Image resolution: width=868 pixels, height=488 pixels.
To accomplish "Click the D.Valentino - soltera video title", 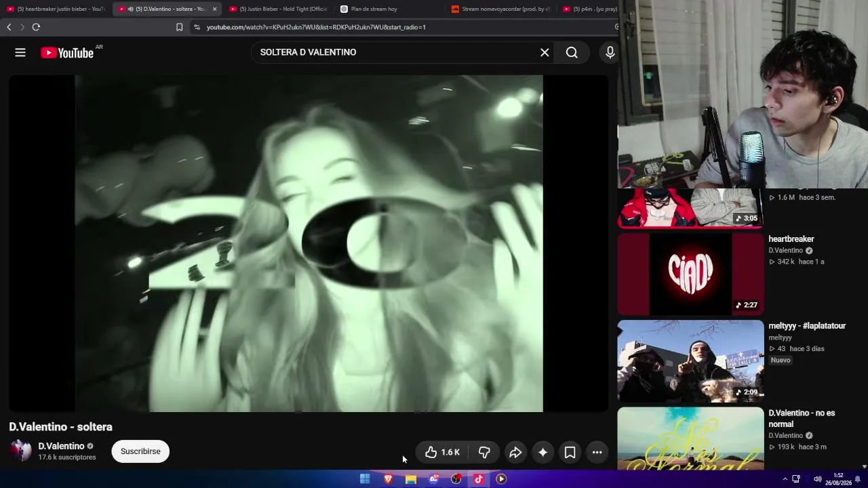I will point(60,427).
